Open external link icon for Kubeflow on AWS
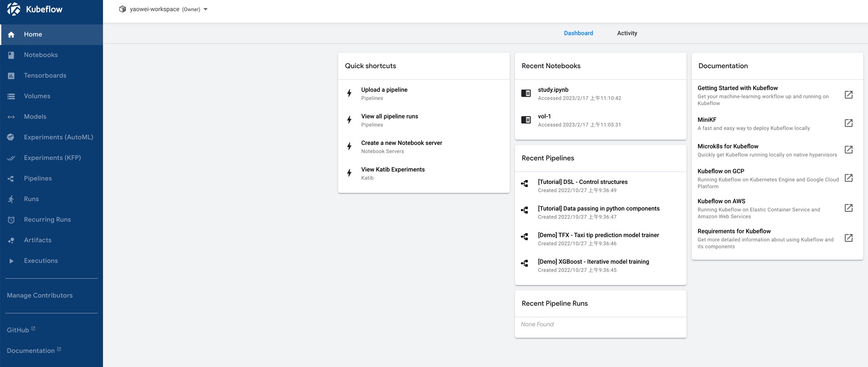 [848, 208]
